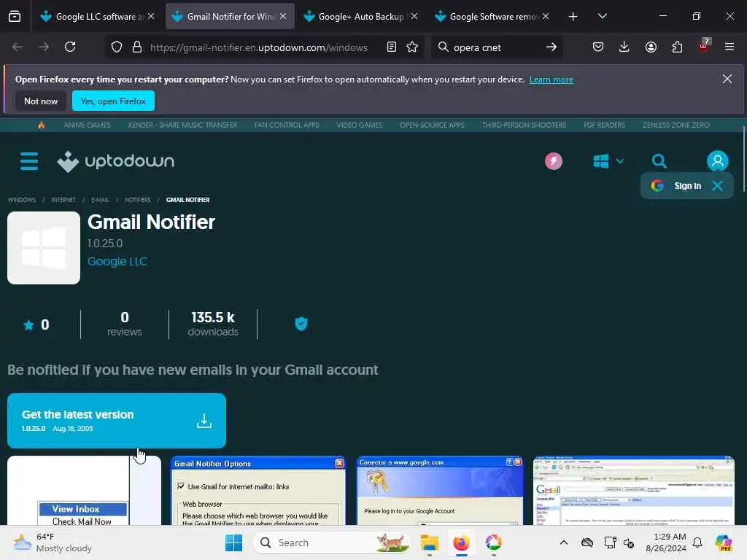Open the Uptodown site hamburger menu

pos(29,161)
